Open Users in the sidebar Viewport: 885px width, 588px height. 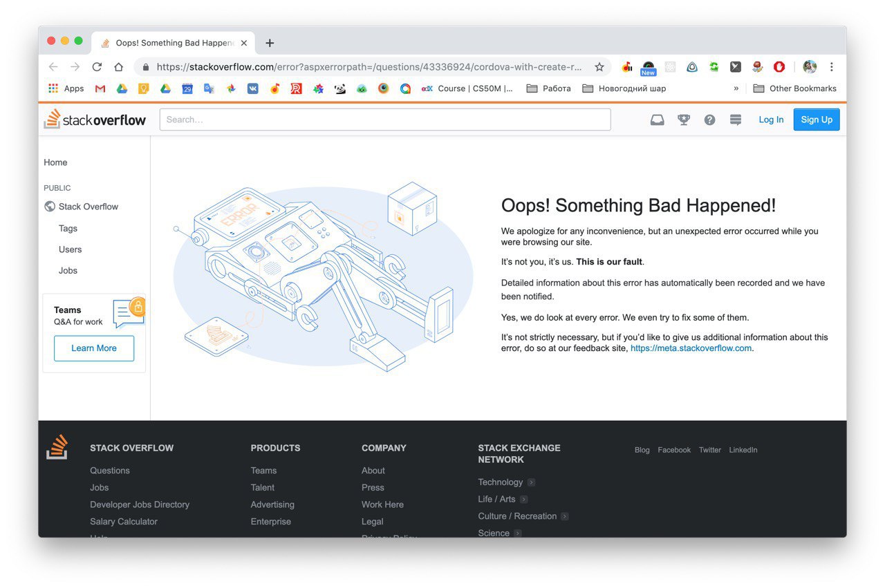(x=70, y=249)
